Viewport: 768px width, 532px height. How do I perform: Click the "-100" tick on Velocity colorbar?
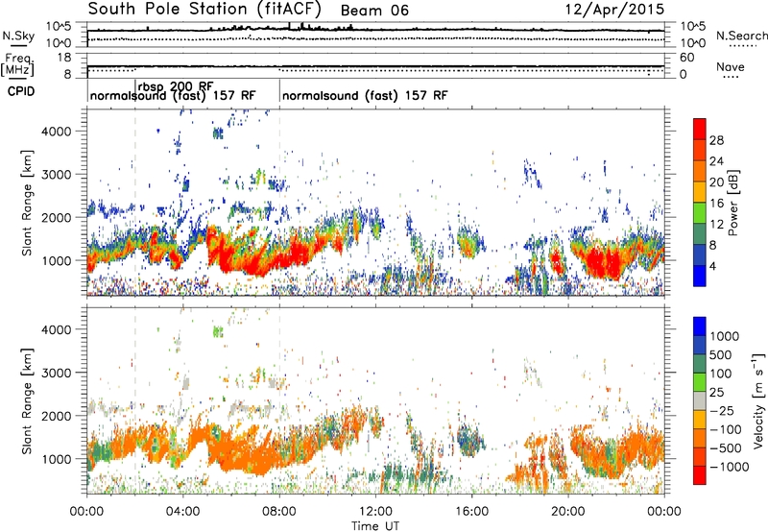pyautogui.click(x=726, y=429)
